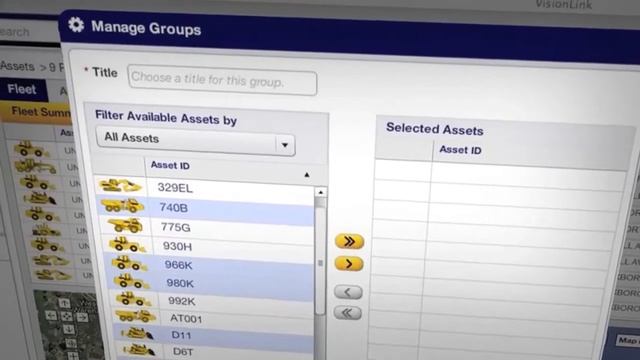The height and width of the screenshot is (360, 640).
Task: Click the Search box in background window
Action: point(28,32)
